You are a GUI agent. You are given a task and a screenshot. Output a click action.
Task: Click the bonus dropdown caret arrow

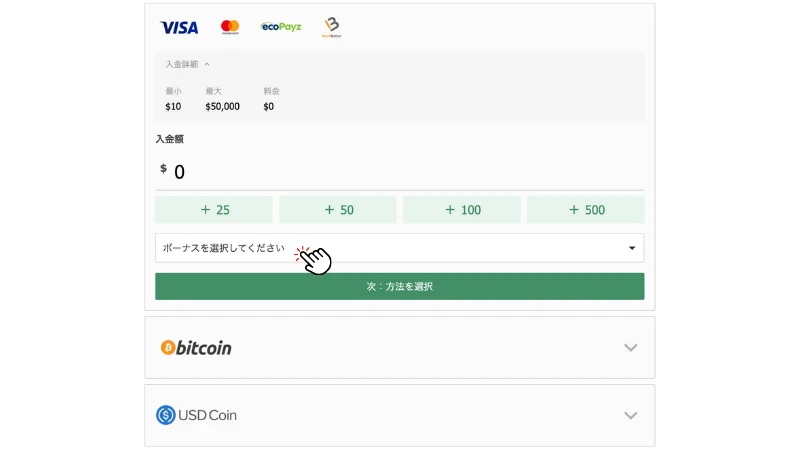coord(632,248)
